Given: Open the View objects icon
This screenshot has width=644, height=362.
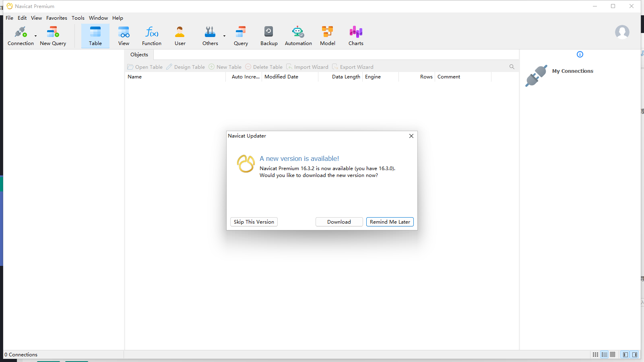Looking at the screenshot, I should [124, 36].
